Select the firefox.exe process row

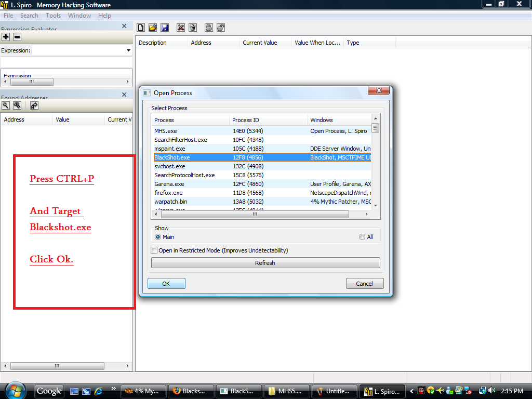(x=262, y=193)
